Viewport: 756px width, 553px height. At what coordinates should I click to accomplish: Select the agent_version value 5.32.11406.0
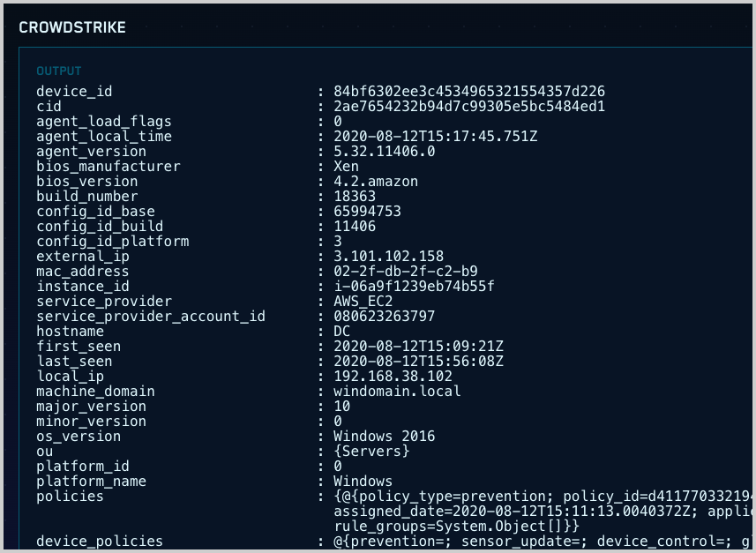[384, 152]
